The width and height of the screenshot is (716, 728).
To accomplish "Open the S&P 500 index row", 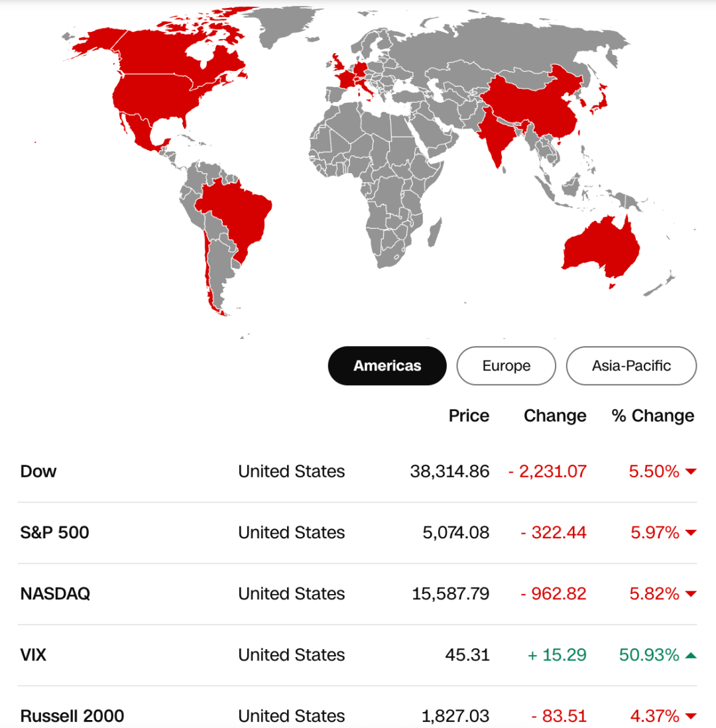I will click(357, 532).
